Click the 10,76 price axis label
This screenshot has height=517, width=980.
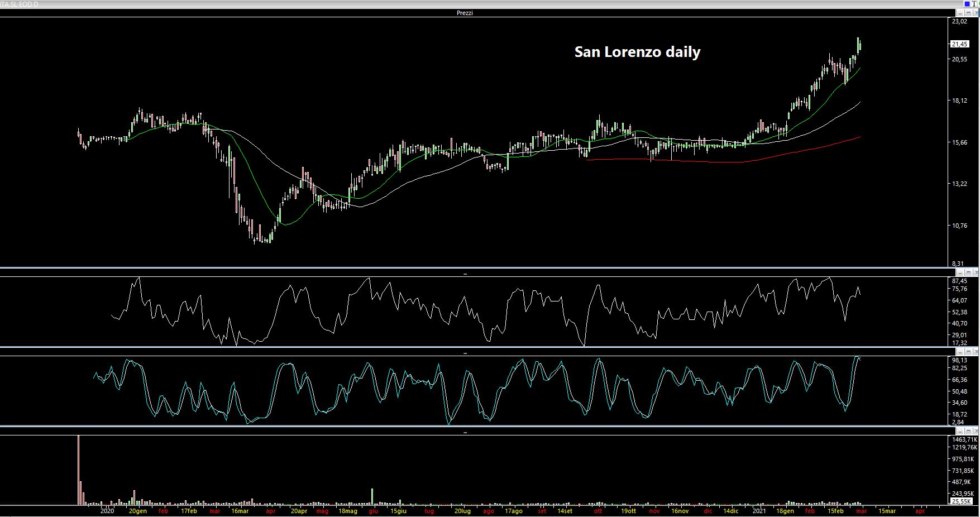(960, 226)
